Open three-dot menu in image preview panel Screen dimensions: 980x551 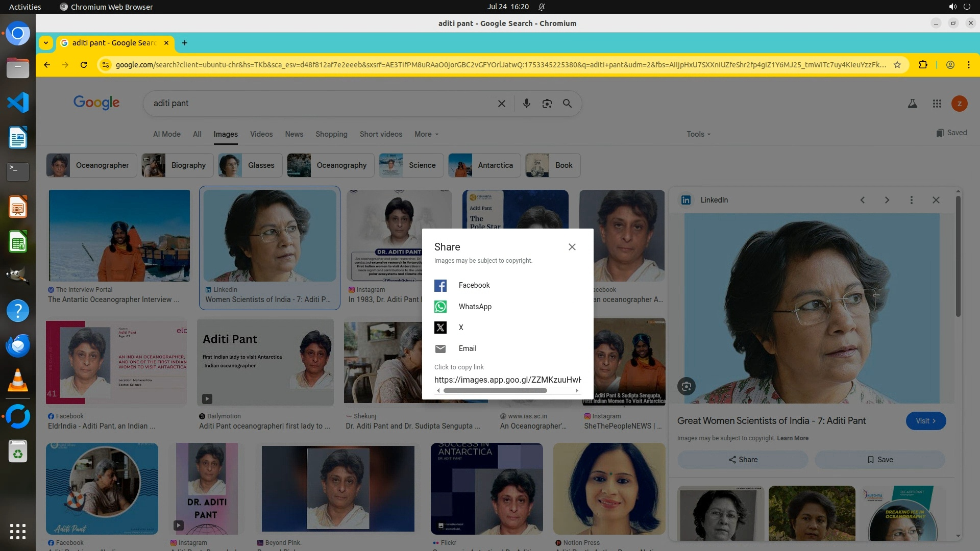coord(911,200)
